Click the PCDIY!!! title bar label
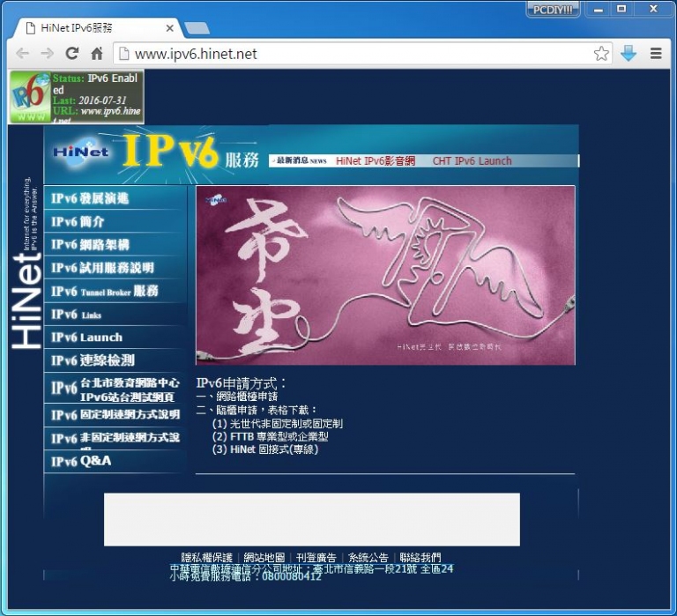The height and width of the screenshot is (616, 677). pyautogui.click(x=553, y=10)
